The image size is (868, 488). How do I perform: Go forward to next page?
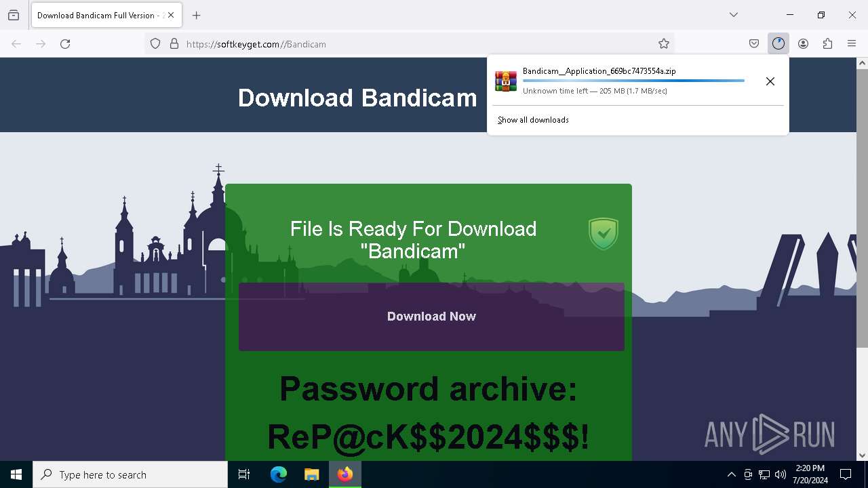click(x=41, y=43)
